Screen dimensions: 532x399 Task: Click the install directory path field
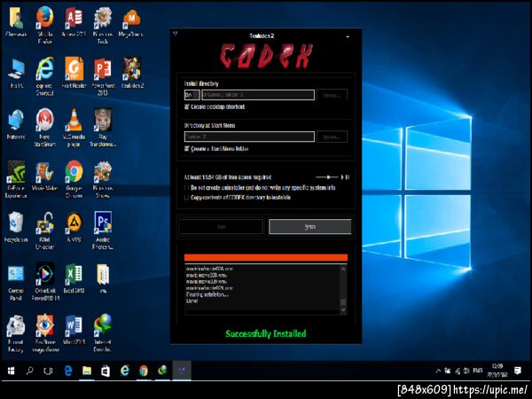[258, 95]
